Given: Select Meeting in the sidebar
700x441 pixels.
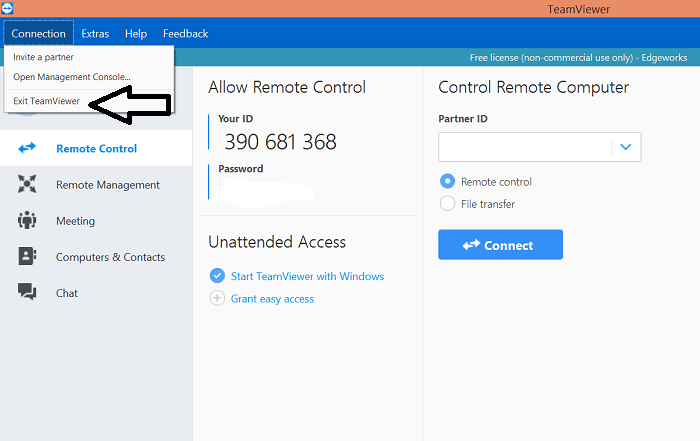Looking at the screenshot, I should click(96, 220).
